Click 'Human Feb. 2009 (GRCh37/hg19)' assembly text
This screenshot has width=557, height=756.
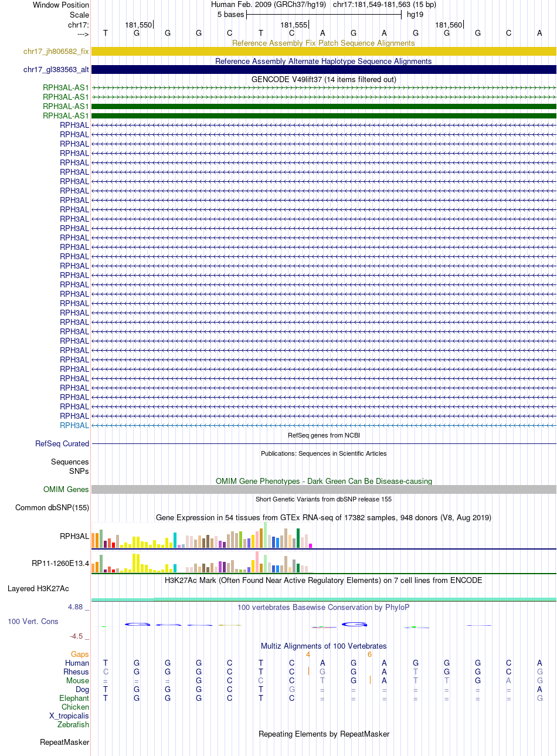pyautogui.click(x=268, y=5)
